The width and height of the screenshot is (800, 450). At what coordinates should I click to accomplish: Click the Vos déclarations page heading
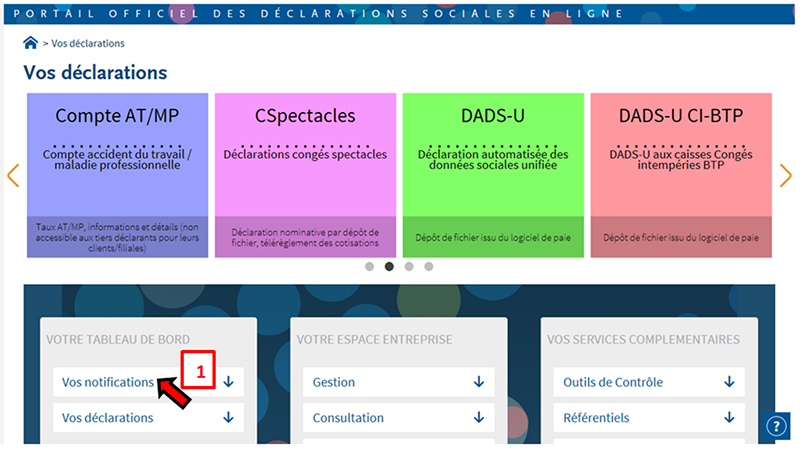point(95,72)
